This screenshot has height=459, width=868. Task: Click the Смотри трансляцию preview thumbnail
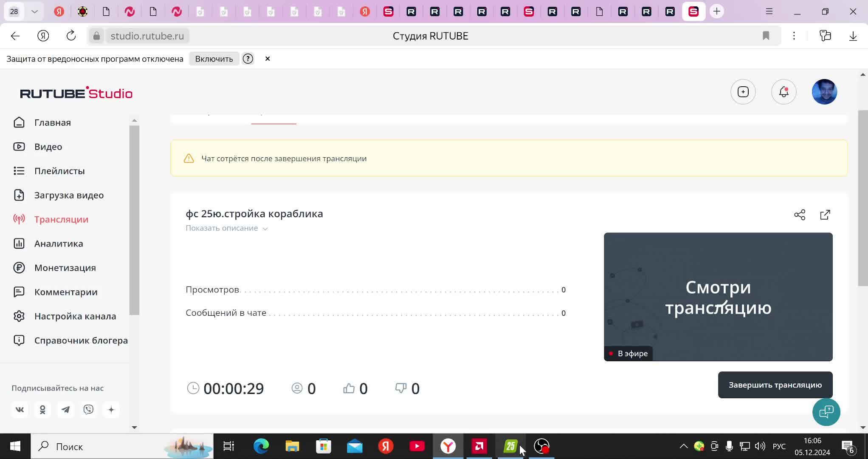click(718, 297)
